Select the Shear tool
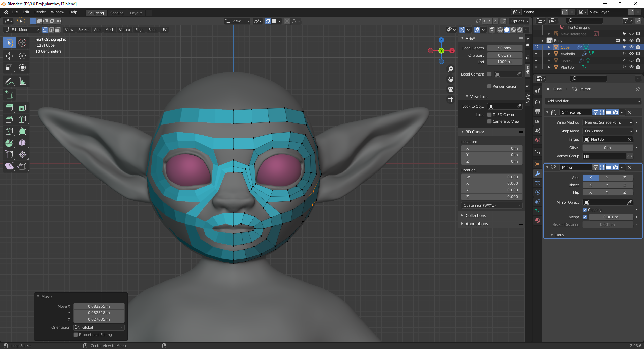The image size is (644, 349). point(9,166)
